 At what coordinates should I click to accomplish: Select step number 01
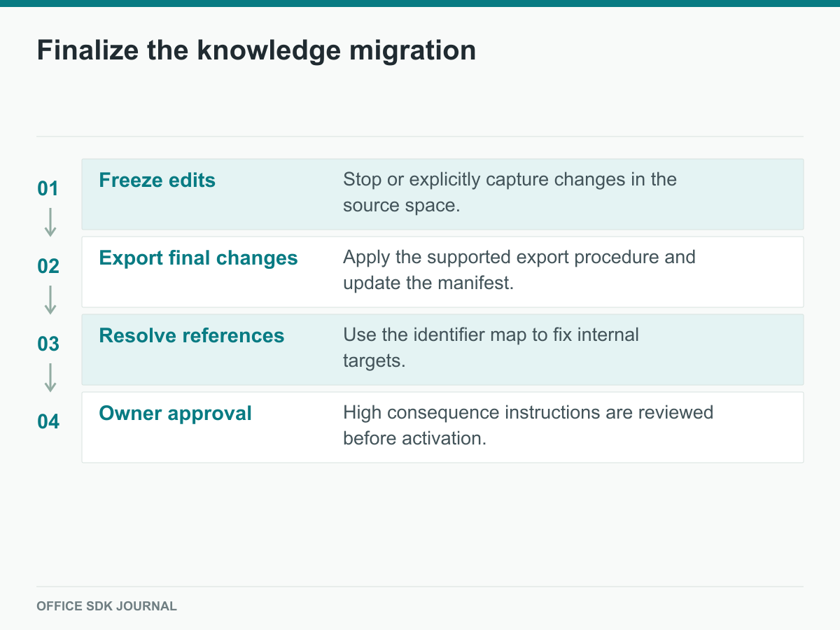(48, 189)
